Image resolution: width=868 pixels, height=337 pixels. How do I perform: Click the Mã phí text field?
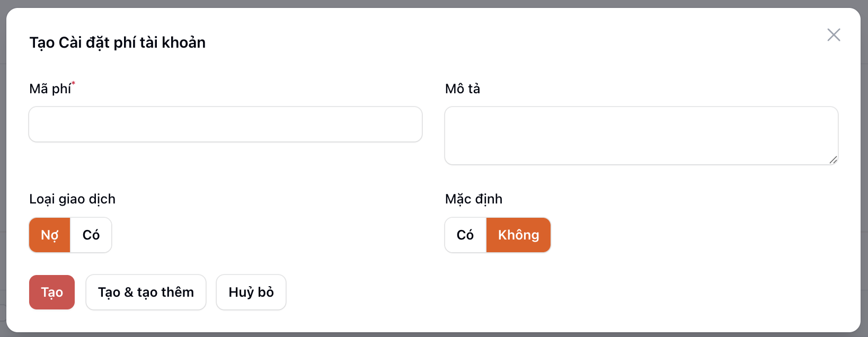(x=225, y=125)
